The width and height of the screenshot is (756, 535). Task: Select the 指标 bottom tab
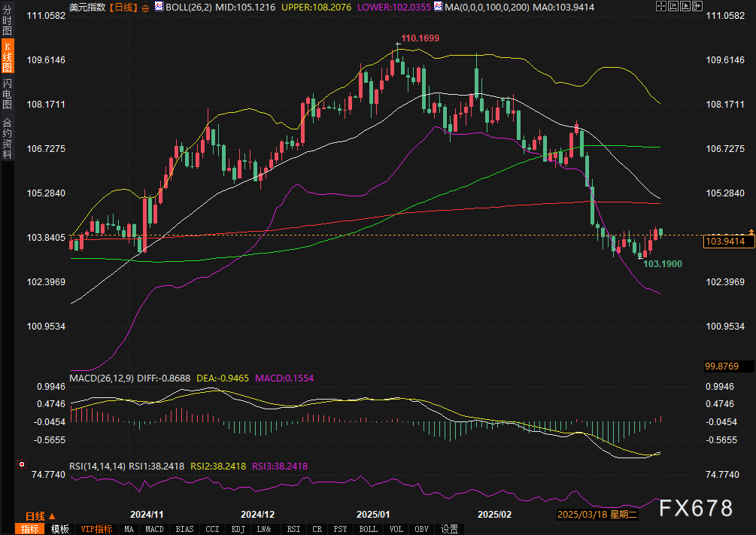(x=30, y=529)
